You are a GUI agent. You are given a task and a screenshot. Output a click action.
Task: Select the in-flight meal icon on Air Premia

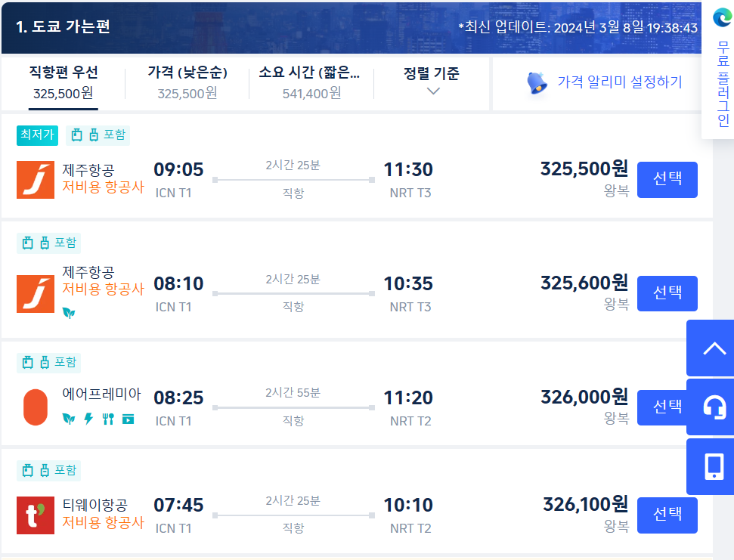(108, 418)
